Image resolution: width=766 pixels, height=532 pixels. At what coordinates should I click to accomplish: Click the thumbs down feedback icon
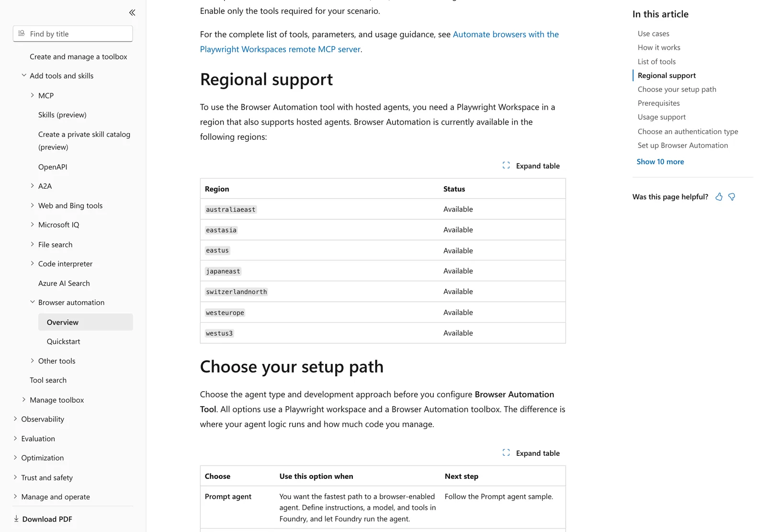click(x=732, y=197)
